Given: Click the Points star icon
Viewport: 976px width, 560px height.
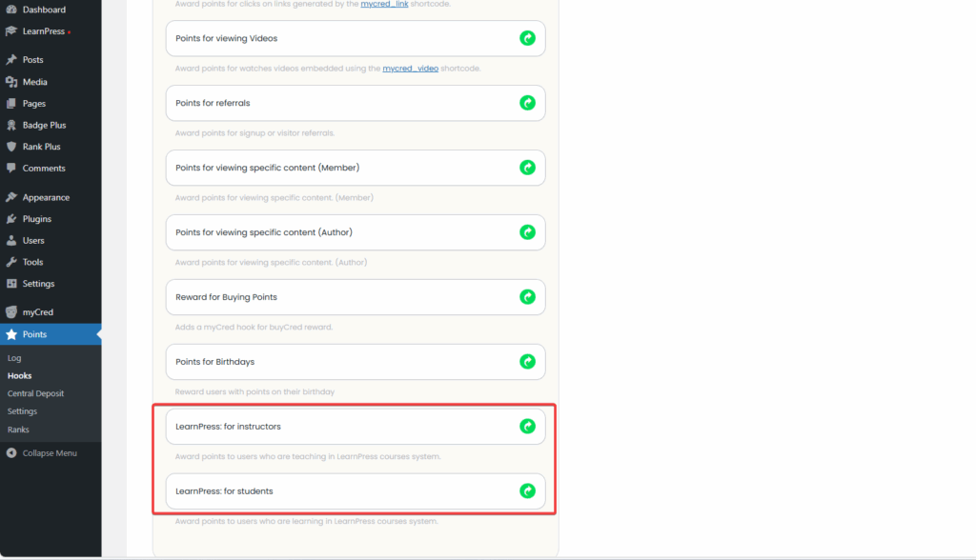Looking at the screenshot, I should coord(11,334).
